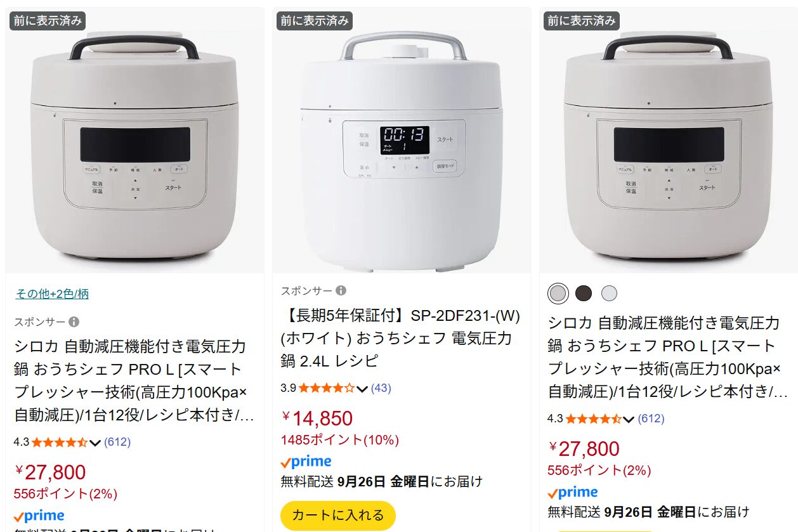Click the 3.9 star rating icons
Viewport: 798px width, 532px height.
[x=326, y=388]
